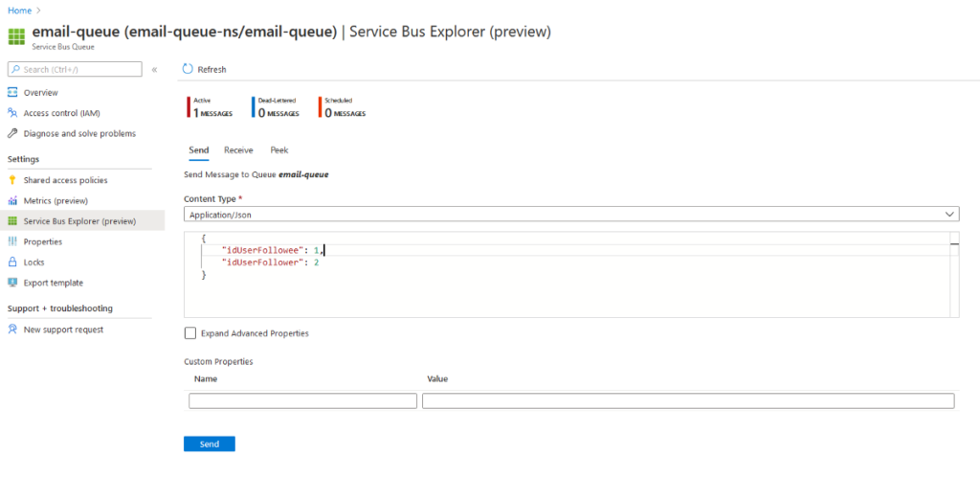Switch to the Receive tab

238,150
